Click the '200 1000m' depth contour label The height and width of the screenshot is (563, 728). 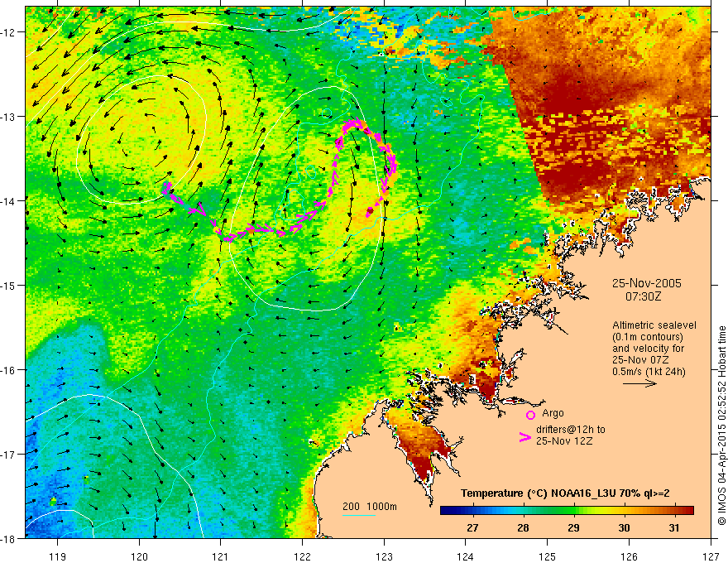click(370, 507)
